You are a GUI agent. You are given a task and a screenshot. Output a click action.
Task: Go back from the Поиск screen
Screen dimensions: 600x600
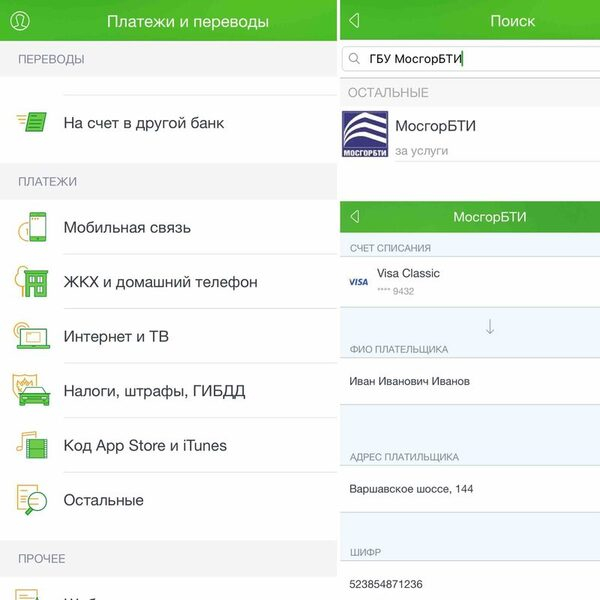[354, 21]
